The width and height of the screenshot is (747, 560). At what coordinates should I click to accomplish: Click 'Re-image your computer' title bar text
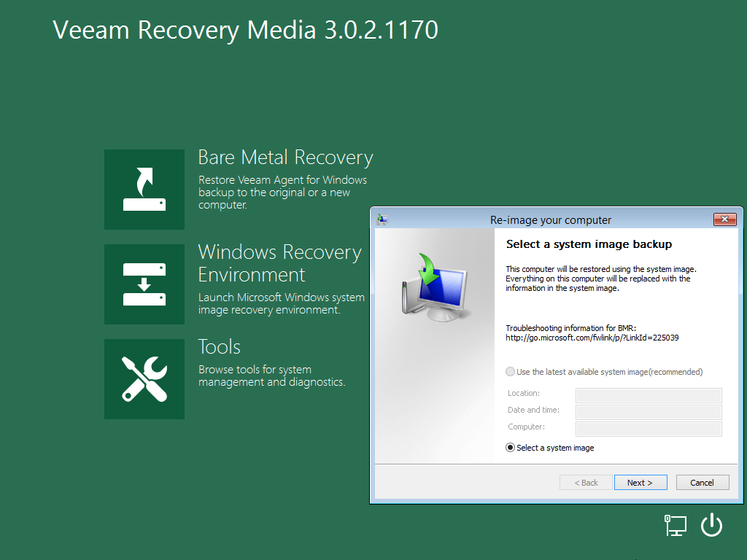pyautogui.click(x=551, y=220)
